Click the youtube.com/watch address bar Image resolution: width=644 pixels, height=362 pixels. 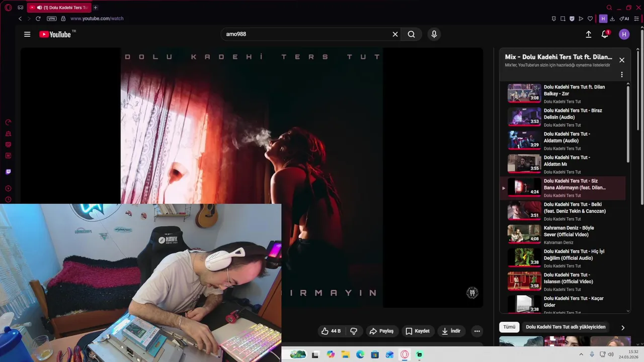pos(97,19)
